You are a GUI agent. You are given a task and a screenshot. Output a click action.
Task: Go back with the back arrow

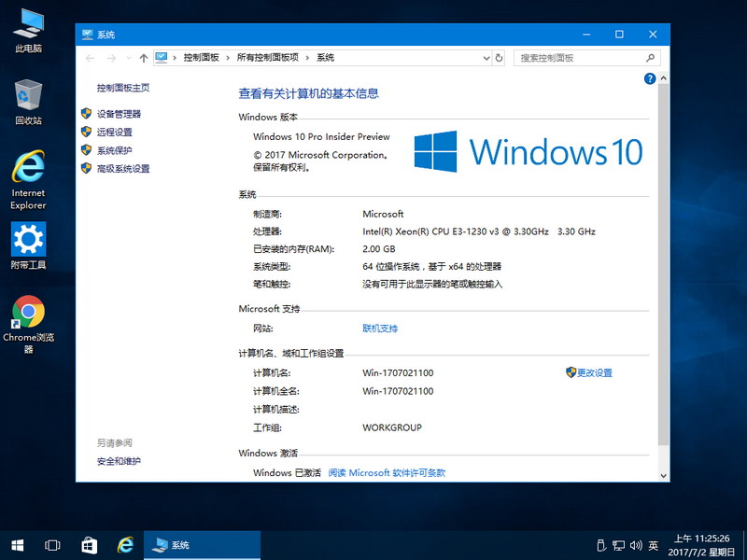click(x=90, y=58)
